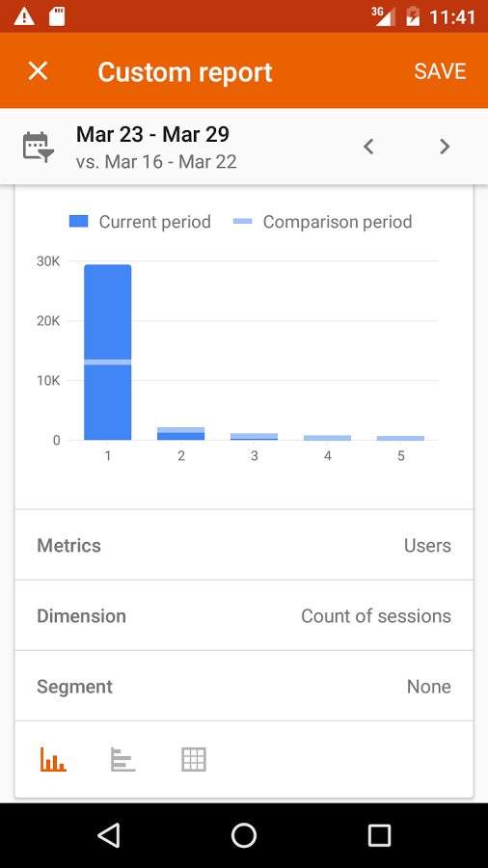The width and height of the screenshot is (488, 868).
Task: Change the Dimension from Count of sessions
Action: (x=244, y=615)
